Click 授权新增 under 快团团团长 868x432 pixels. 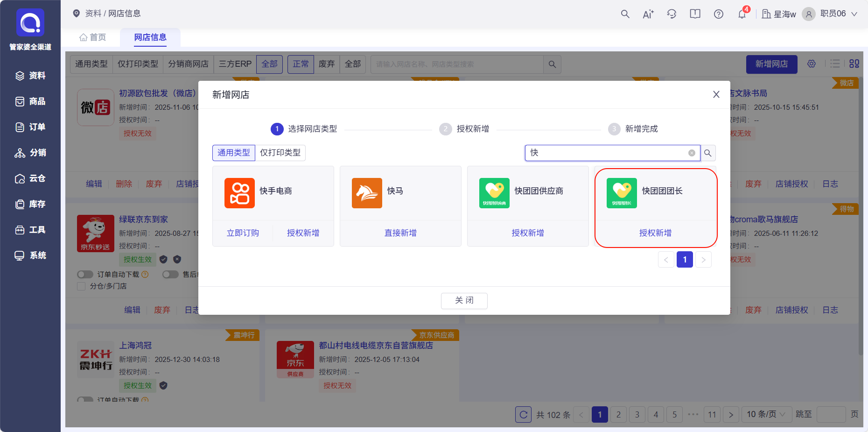click(655, 233)
